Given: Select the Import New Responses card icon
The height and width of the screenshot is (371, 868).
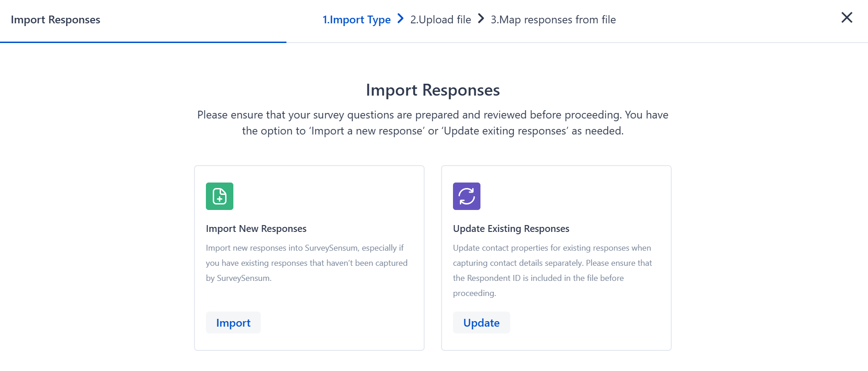Looking at the screenshot, I should coord(219,196).
